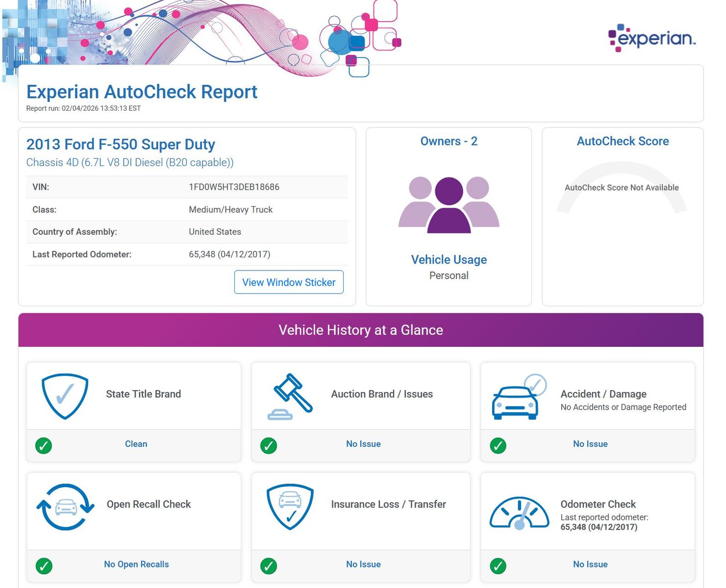Click No Issue under Odometer Check
This screenshot has width=726, height=588.
[x=590, y=564]
